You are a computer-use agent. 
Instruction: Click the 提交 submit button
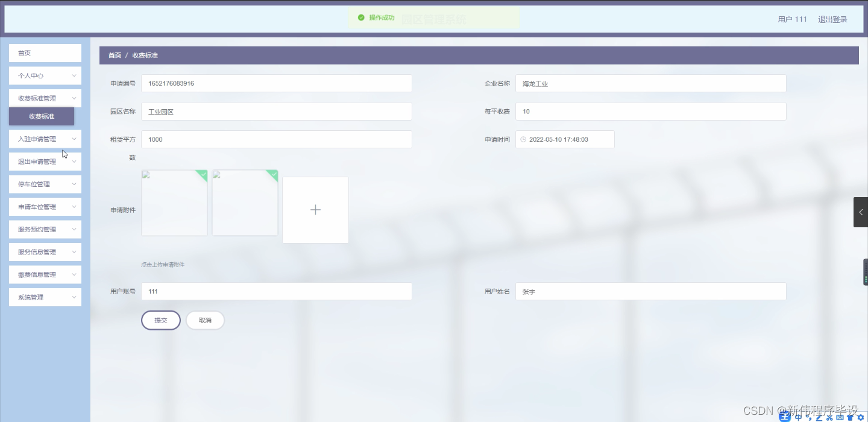[x=160, y=320]
